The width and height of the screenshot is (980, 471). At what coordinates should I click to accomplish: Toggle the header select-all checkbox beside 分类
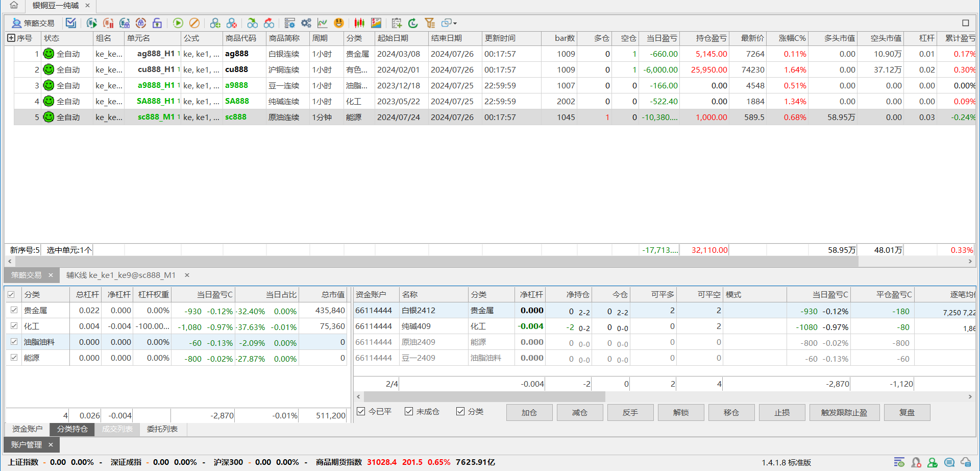click(x=11, y=295)
